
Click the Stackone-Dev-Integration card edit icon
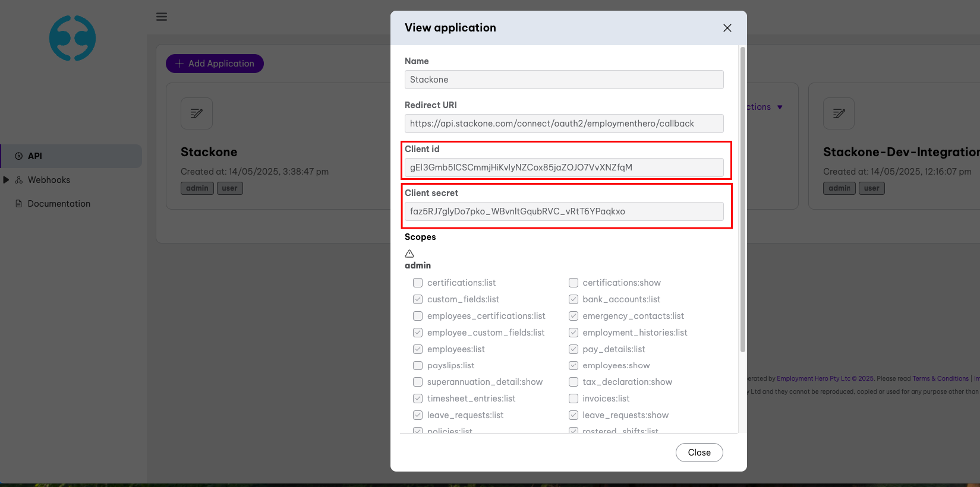[839, 113]
